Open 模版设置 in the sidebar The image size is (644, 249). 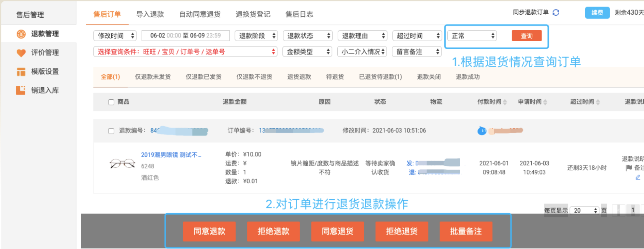click(x=45, y=72)
